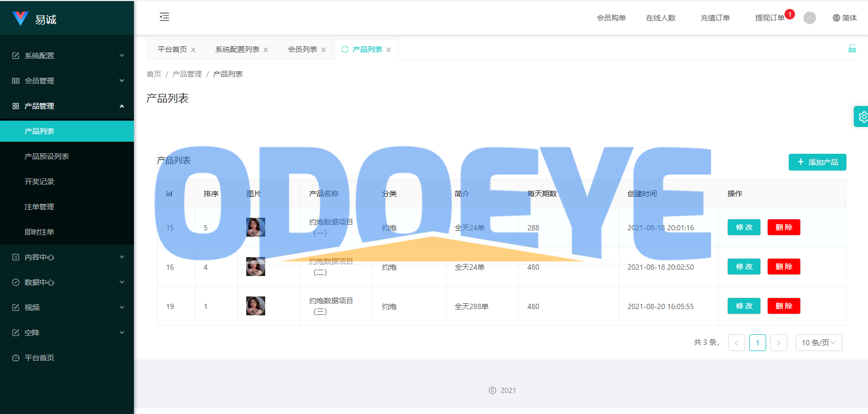Viewport: 868px width, 414px height.
Task: Switch to the 平台首页 tab
Action: coord(172,49)
